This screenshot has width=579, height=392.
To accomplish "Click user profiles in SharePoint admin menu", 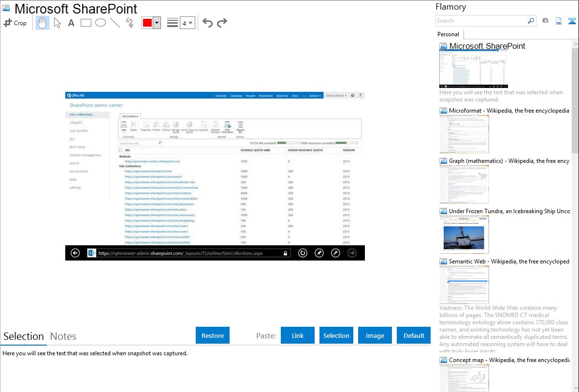I will coord(79,131).
